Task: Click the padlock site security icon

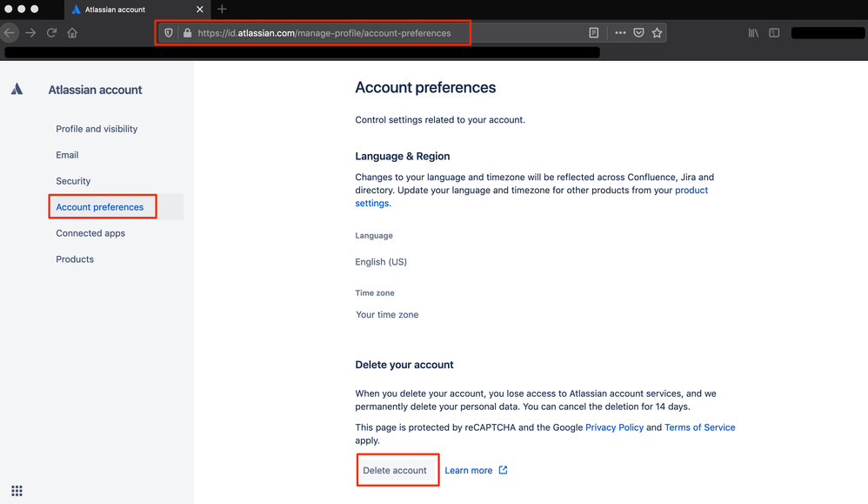Action: coord(187,33)
